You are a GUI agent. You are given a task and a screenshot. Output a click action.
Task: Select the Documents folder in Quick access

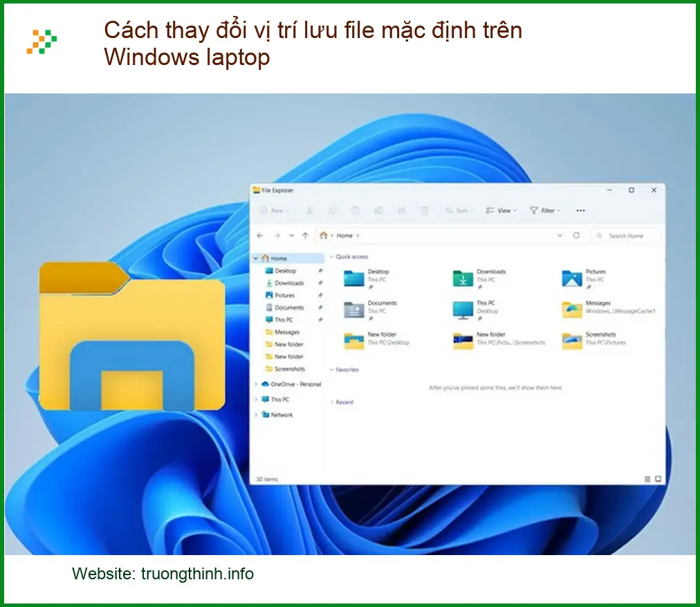click(354, 310)
